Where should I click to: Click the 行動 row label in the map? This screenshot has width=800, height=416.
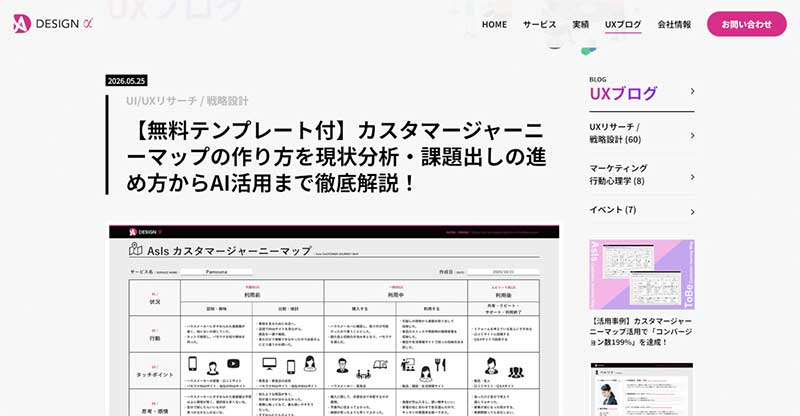[x=155, y=338]
